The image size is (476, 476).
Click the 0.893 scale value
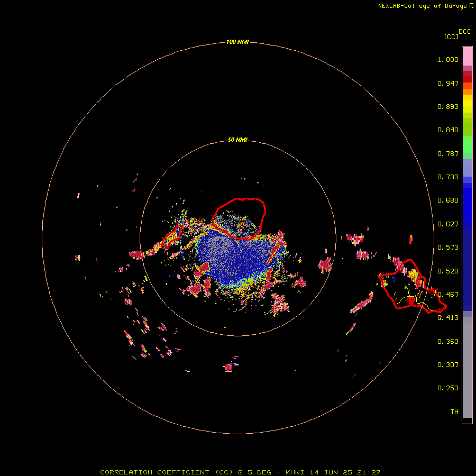pyautogui.click(x=448, y=106)
